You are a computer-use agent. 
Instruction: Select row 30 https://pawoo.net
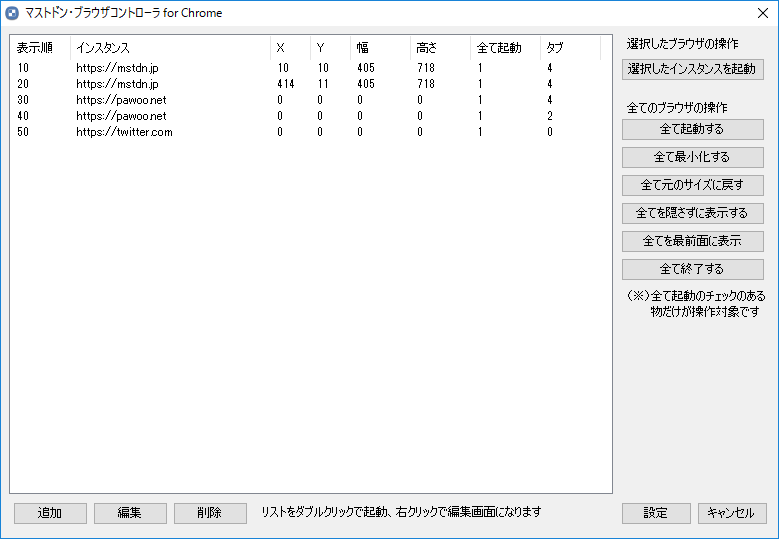coord(306,100)
